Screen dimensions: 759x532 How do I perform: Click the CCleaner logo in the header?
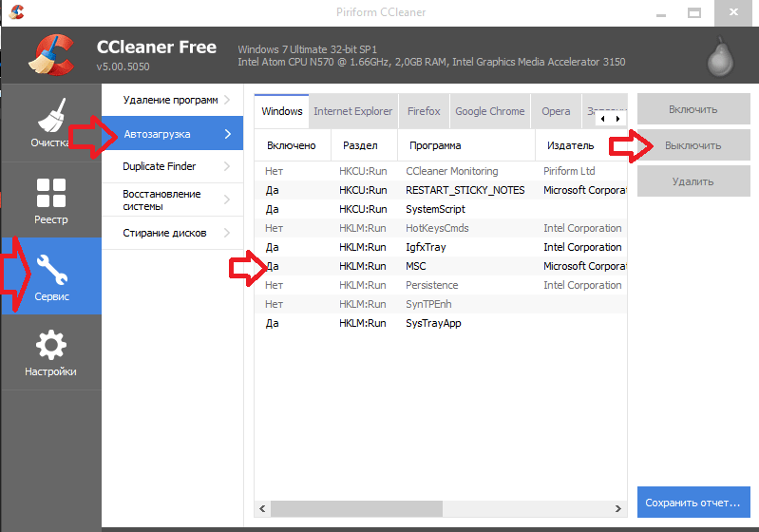(x=52, y=55)
